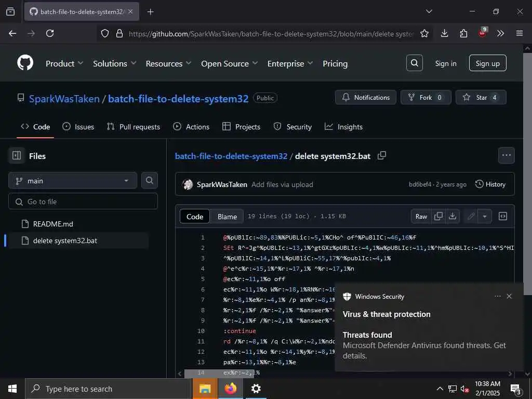Show more toolbar tools chevron

coord(500,33)
